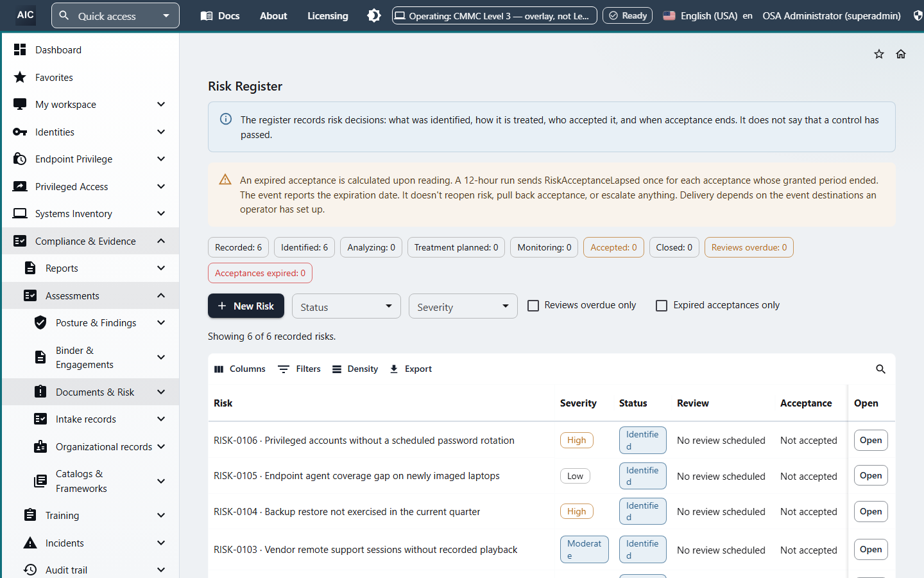The width and height of the screenshot is (924, 578).
Task: Click the Posture & Findings shield icon
Action: tap(40, 322)
